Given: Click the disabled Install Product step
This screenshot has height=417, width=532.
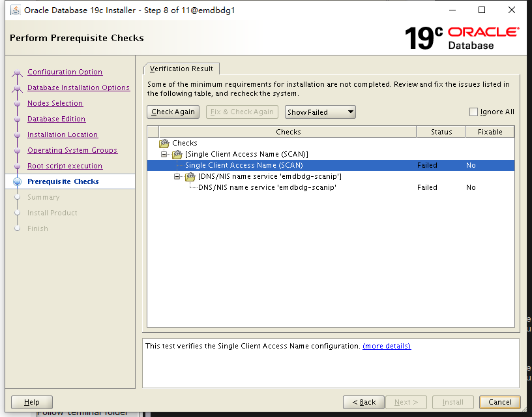Looking at the screenshot, I should (x=52, y=213).
